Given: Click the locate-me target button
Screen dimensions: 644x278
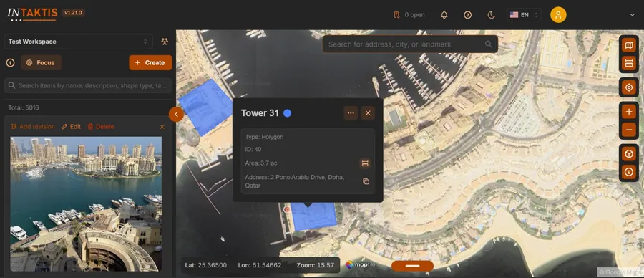Looking at the screenshot, I should tap(629, 87).
